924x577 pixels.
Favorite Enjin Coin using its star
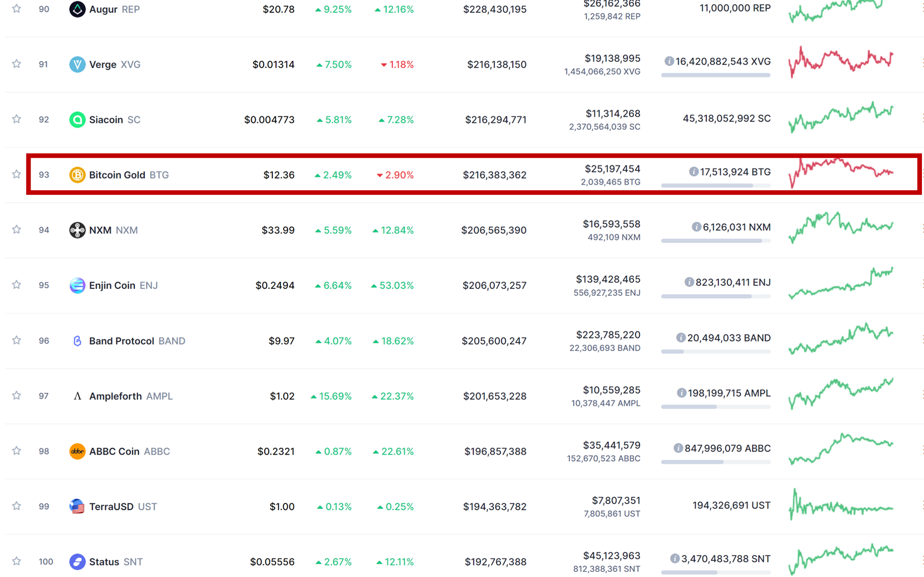17,285
